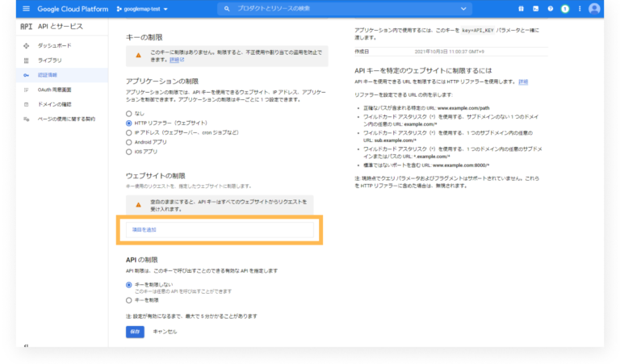Select the IP アドレス radio option
Viewport: 620px width, 364px height.
[x=129, y=132]
